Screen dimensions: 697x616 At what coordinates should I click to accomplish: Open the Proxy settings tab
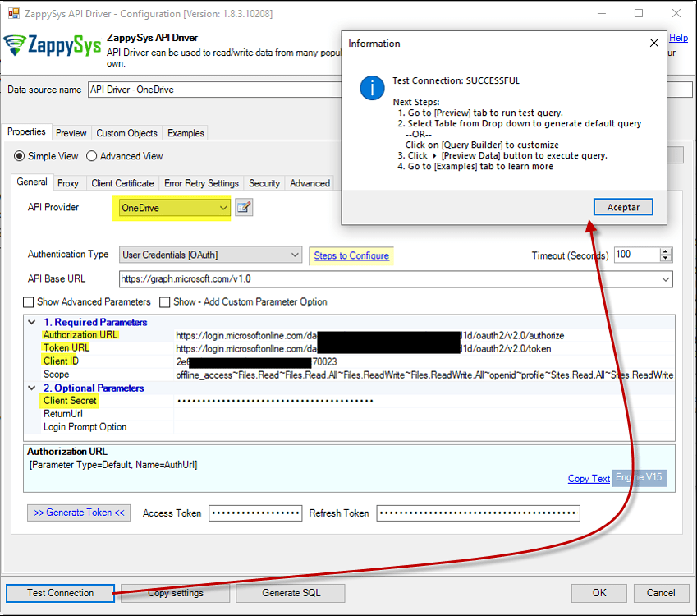pos(69,183)
